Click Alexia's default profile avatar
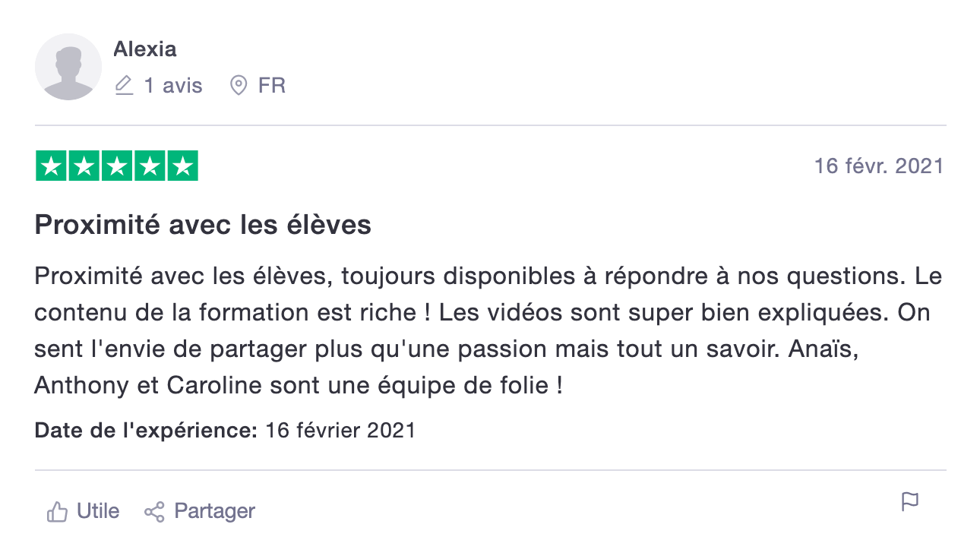This screenshot has height=559, width=980. click(x=68, y=67)
